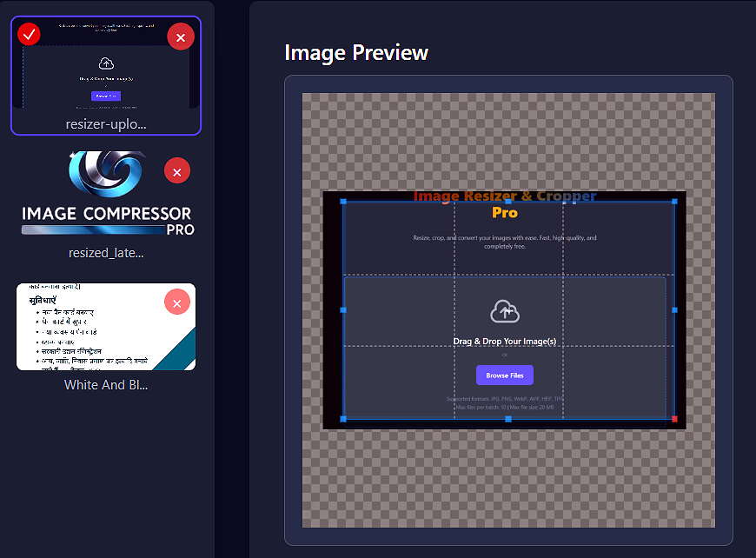This screenshot has width=756, height=558.
Task: Click the blue crop handle at top-right corner
Action: coord(675,201)
